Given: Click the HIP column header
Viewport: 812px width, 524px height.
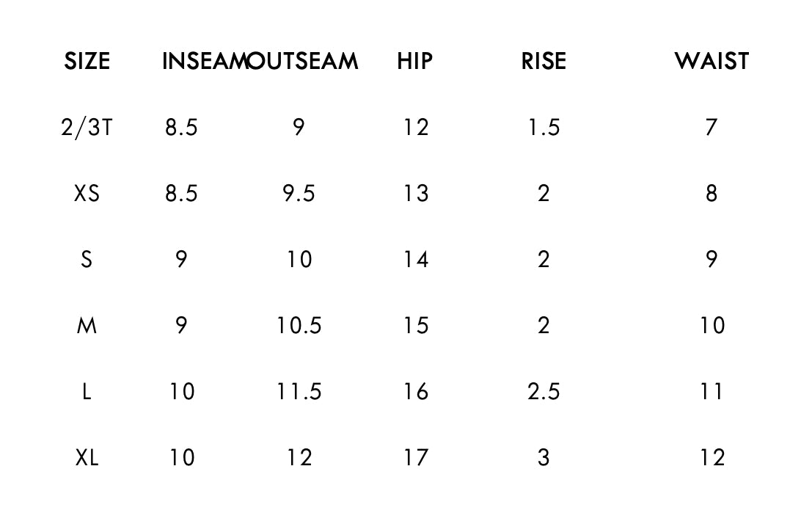Looking at the screenshot, I should click(x=415, y=61).
